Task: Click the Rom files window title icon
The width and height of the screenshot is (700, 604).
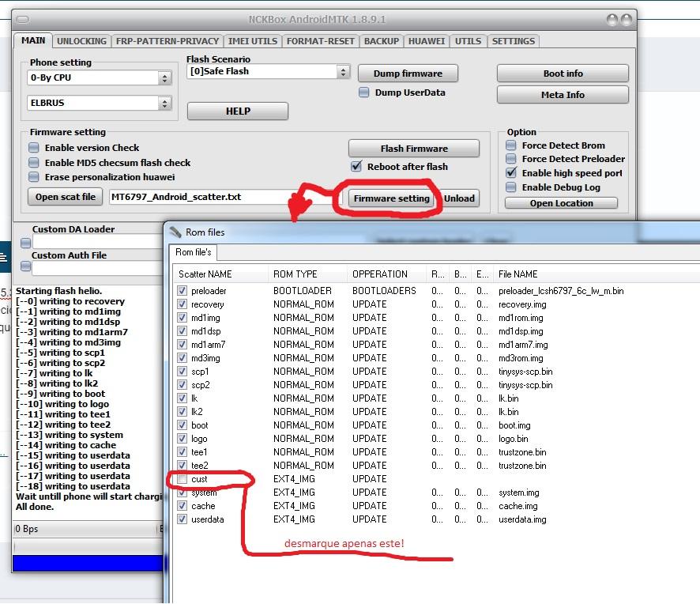Action: click(x=175, y=232)
